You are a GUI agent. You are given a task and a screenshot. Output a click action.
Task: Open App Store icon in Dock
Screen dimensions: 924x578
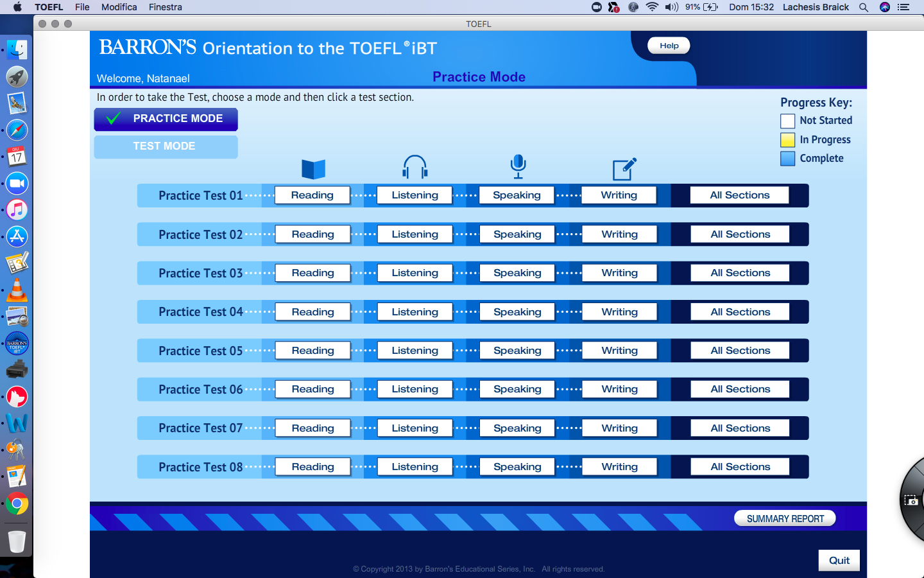(x=17, y=237)
